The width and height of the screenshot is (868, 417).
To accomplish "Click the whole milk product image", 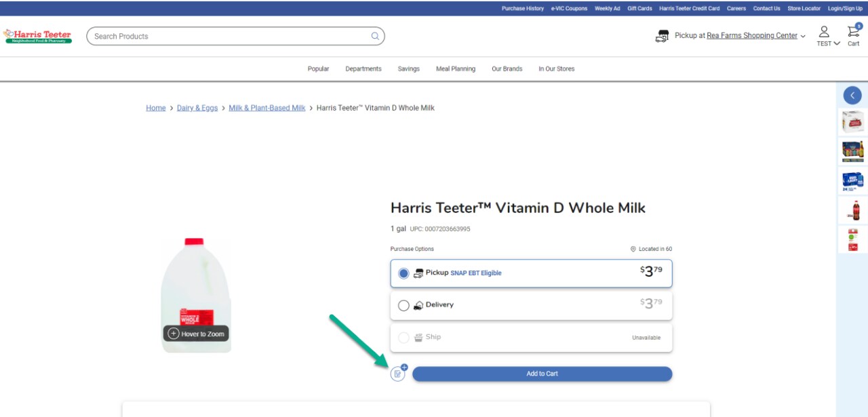I will pyautogui.click(x=195, y=295).
